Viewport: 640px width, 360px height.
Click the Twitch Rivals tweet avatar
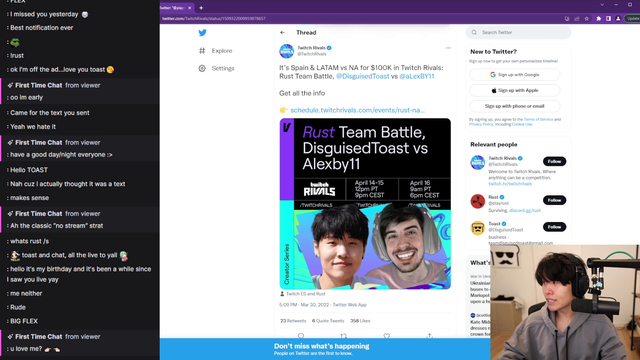pos(287,51)
